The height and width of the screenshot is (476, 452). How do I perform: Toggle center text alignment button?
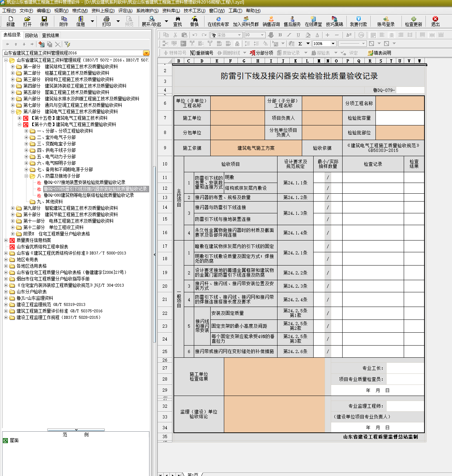[392, 35]
